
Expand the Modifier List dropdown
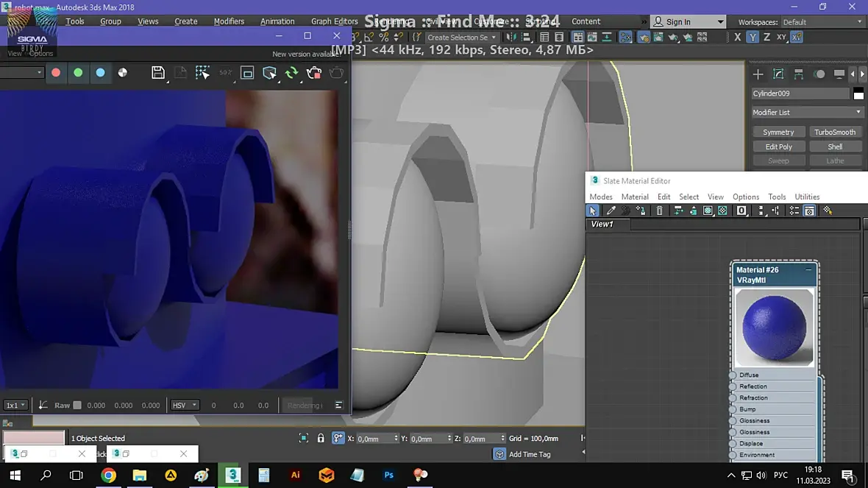click(806, 112)
